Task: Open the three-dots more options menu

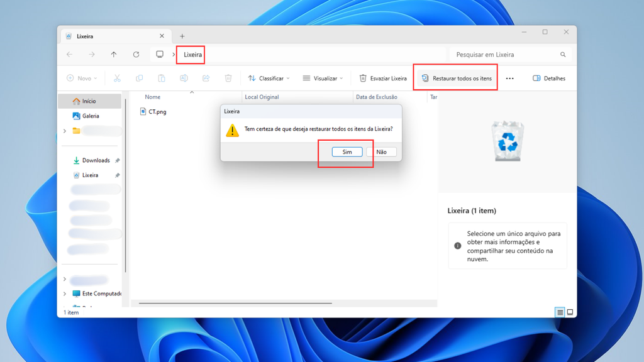Action: [x=509, y=79]
